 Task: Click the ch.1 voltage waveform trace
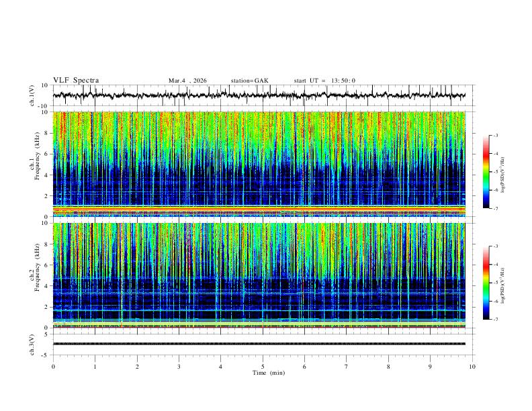[259, 95]
